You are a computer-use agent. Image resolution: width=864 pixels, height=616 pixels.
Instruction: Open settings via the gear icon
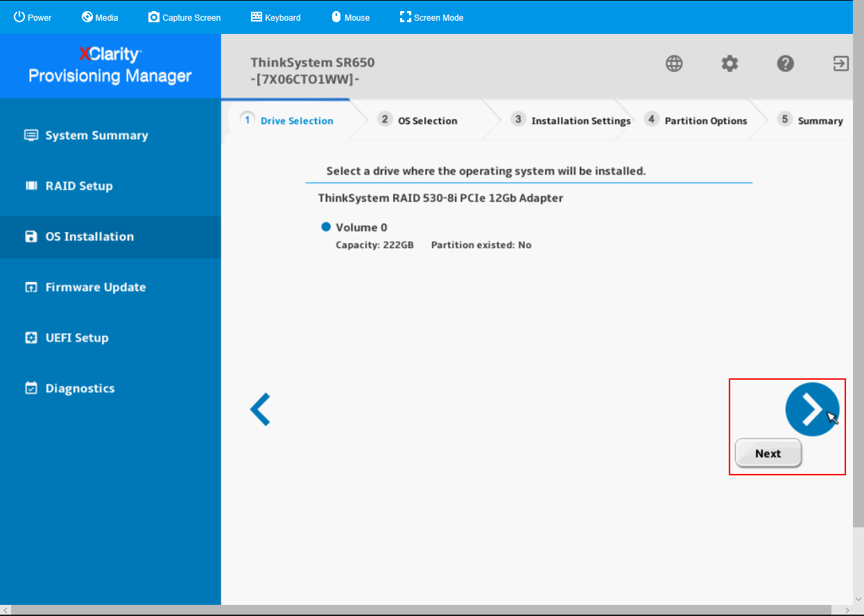[x=729, y=64]
